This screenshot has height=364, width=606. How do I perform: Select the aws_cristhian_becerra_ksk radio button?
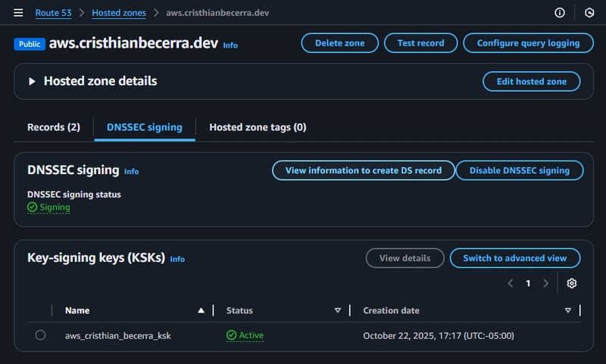[40, 335]
